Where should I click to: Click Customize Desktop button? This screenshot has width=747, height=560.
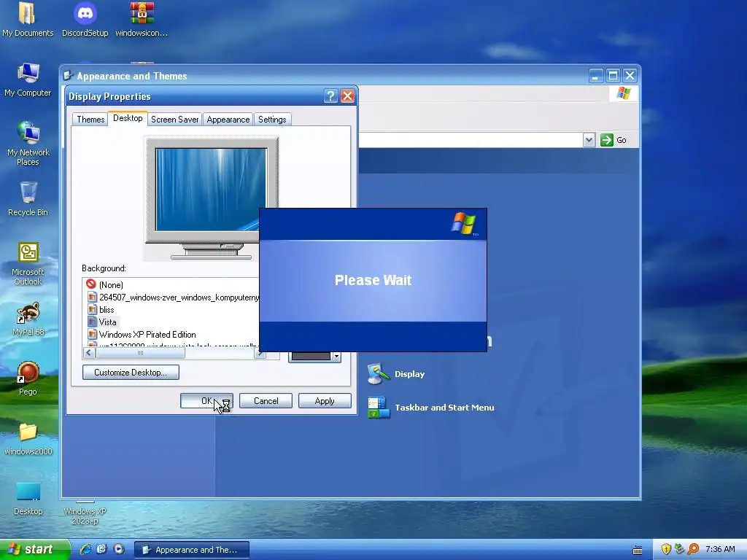pos(131,373)
